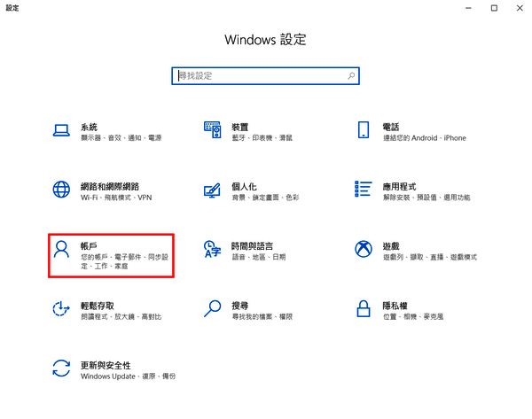Open the 應用程式 list icon
The height and width of the screenshot is (419, 532).
[x=363, y=190]
